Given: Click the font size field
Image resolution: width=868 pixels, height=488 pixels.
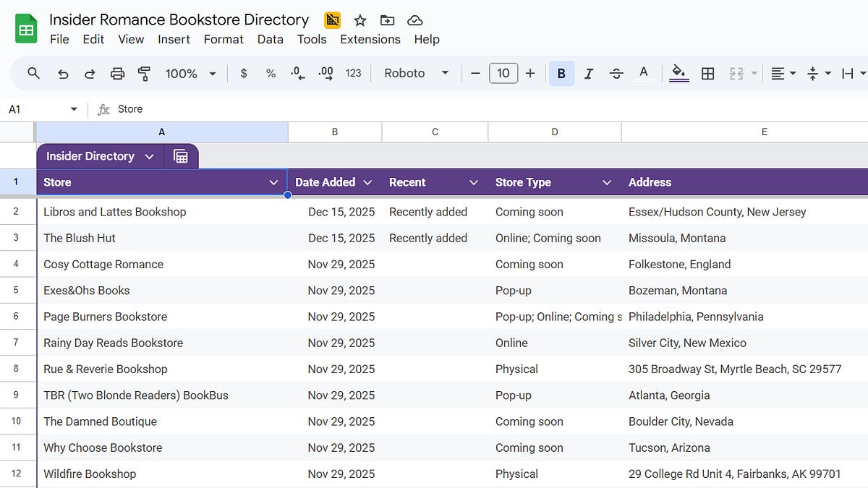Looking at the screenshot, I should 503,73.
